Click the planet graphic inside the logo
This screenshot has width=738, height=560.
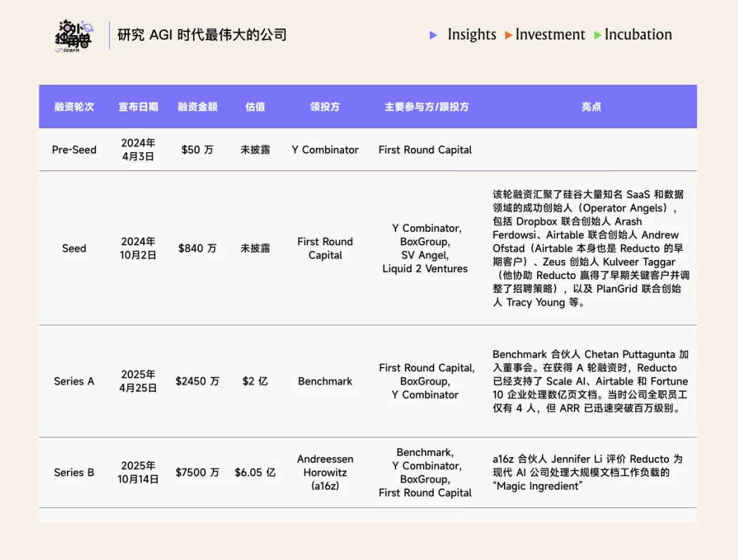[x=88, y=27]
